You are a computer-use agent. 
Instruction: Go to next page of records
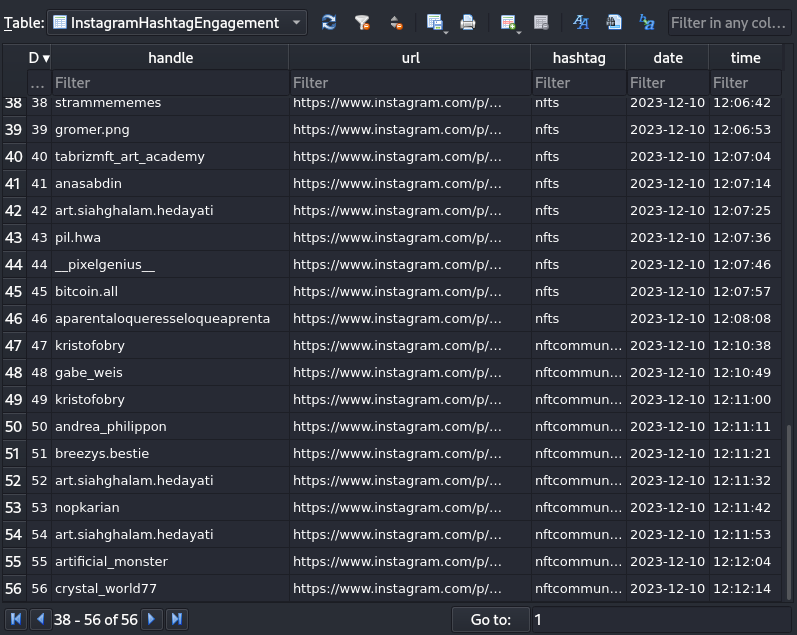tap(151, 619)
